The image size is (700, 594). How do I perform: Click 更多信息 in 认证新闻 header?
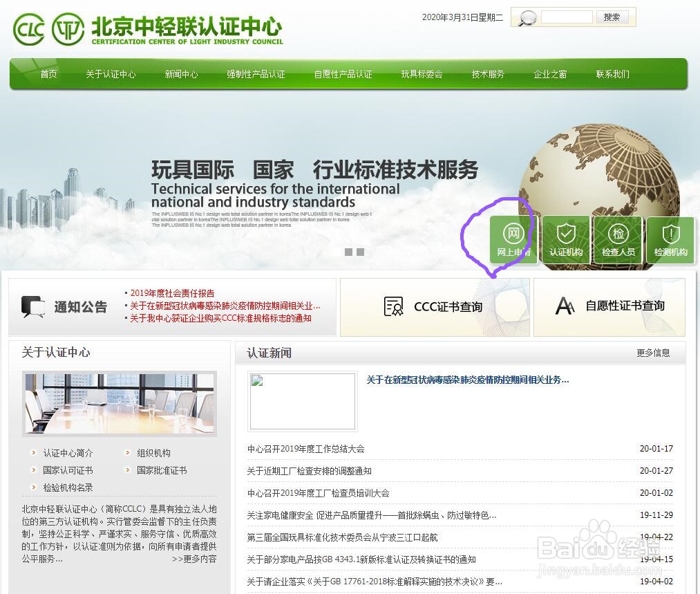(653, 353)
